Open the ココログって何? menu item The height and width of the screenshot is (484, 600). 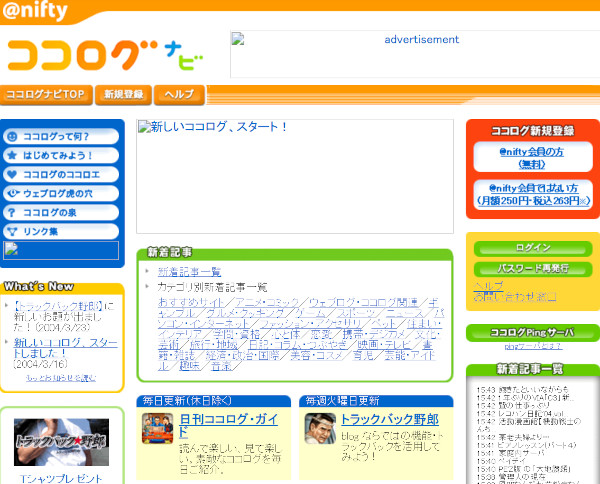[x=61, y=136]
